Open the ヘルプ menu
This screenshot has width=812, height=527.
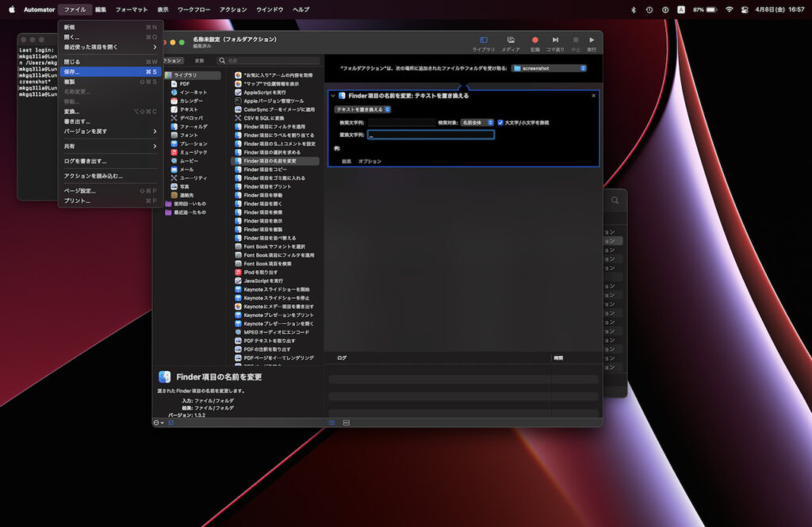[x=301, y=10]
